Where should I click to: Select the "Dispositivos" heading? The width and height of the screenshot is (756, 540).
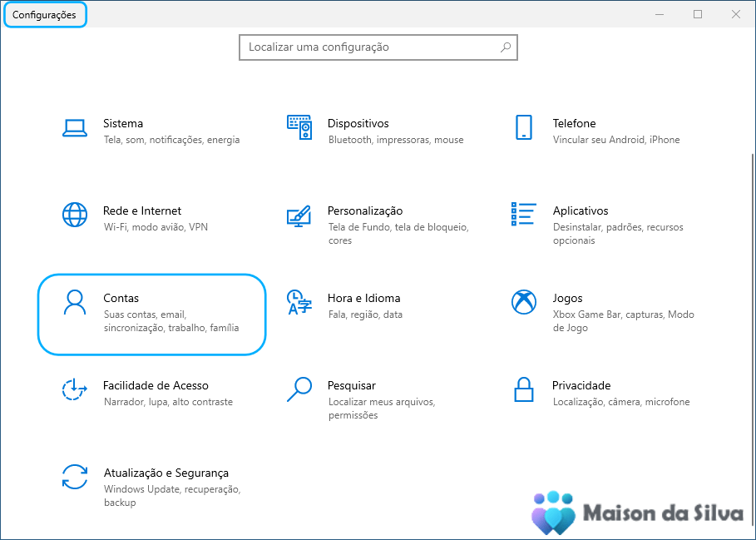point(358,123)
